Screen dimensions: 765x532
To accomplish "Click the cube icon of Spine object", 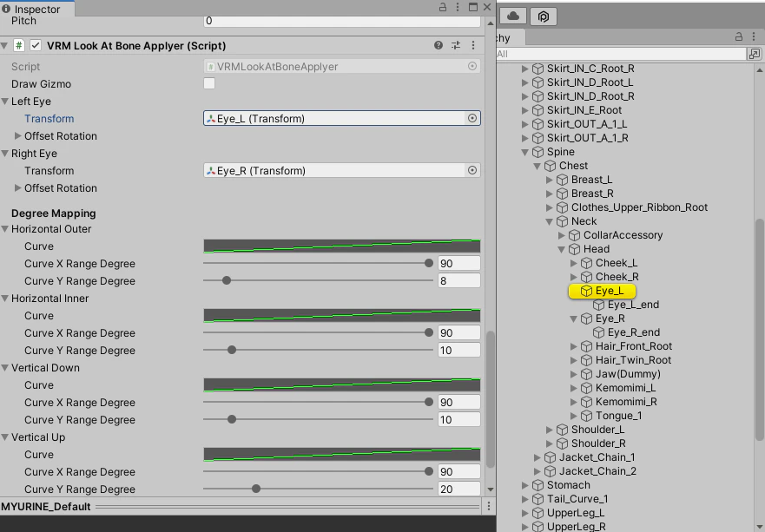I will (x=537, y=152).
